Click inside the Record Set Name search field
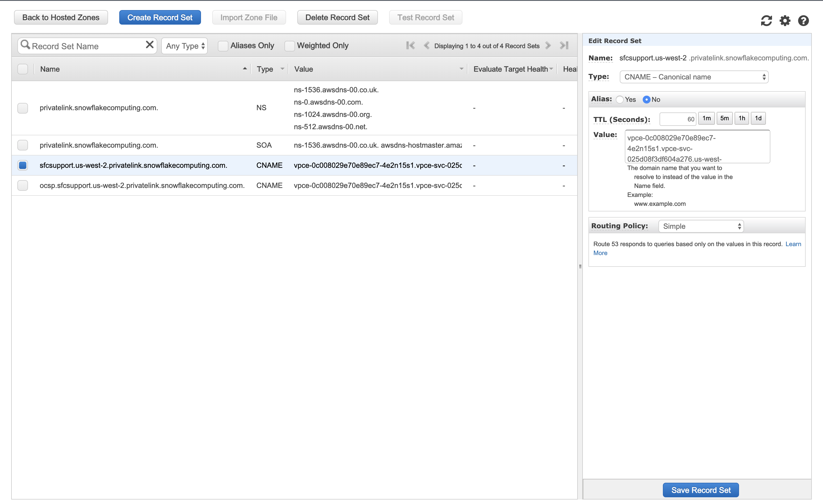Screen dimensions: 823x504 (x=83, y=46)
